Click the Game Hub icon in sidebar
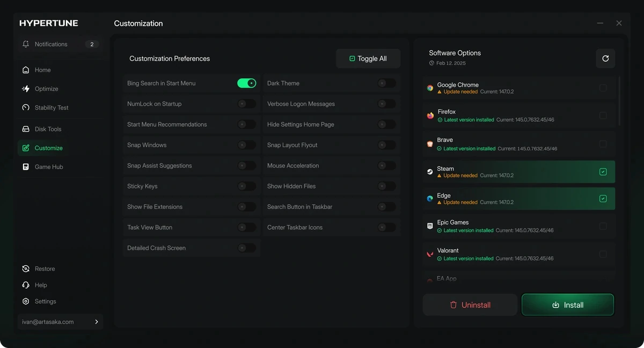Image resolution: width=644 pixels, height=348 pixels. [26, 167]
